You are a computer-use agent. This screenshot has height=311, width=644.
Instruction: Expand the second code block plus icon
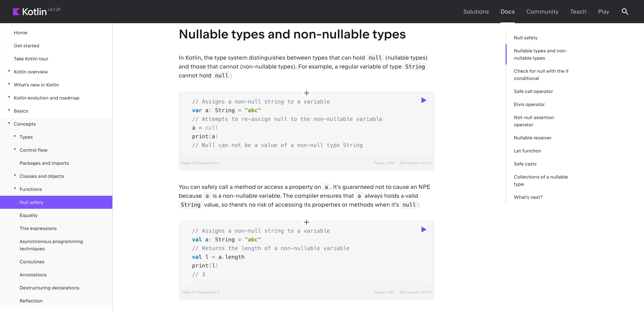pos(306,222)
